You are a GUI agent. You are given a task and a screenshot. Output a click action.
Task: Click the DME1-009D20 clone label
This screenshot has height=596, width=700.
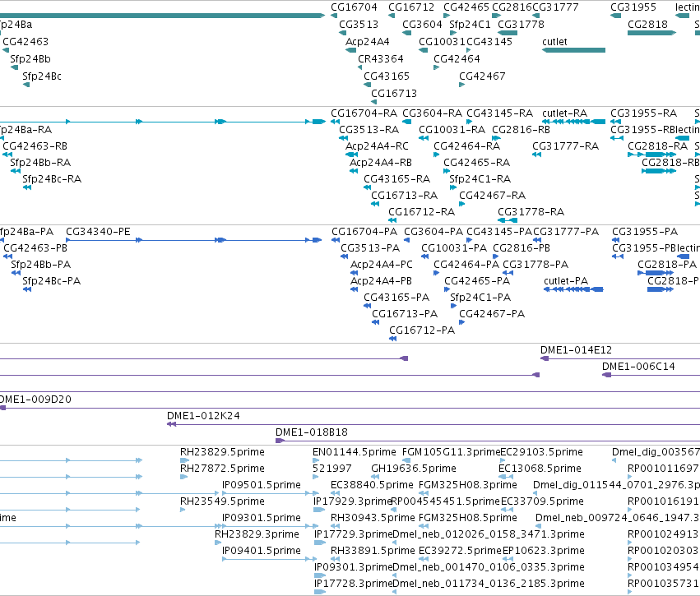[x=35, y=400]
